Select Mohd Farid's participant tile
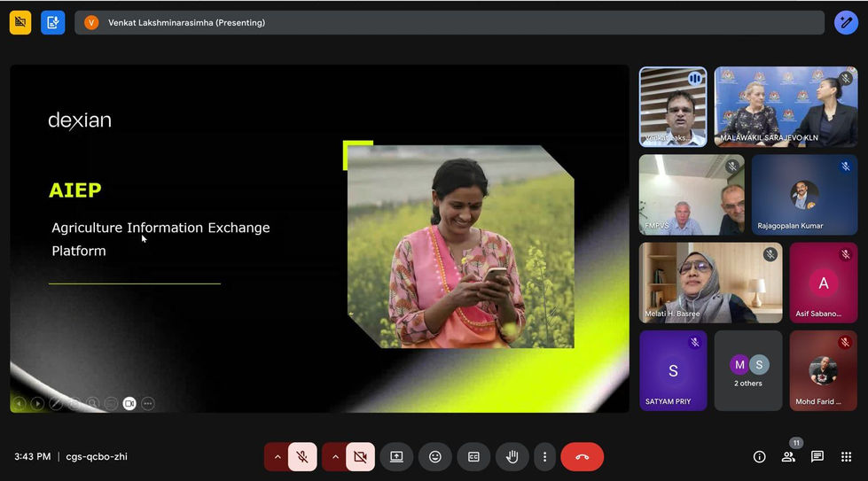The height and width of the screenshot is (481, 868). point(824,370)
